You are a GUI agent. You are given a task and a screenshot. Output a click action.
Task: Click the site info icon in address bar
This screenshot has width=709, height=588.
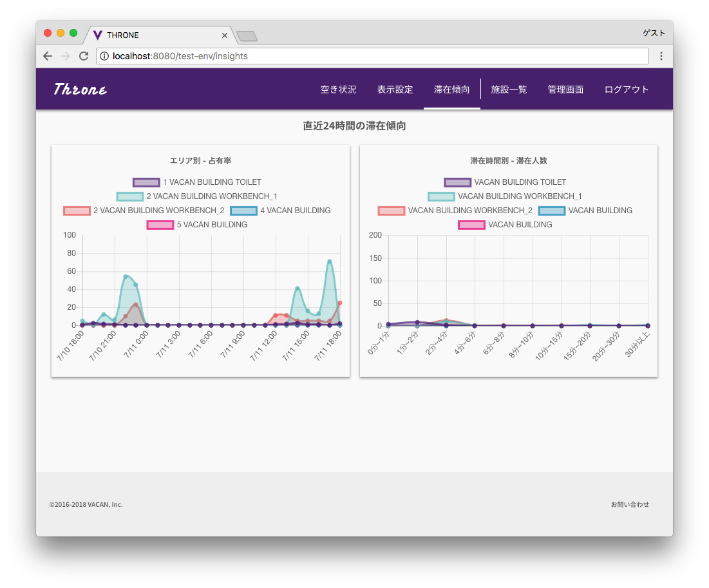pyautogui.click(x=104, y=56)
